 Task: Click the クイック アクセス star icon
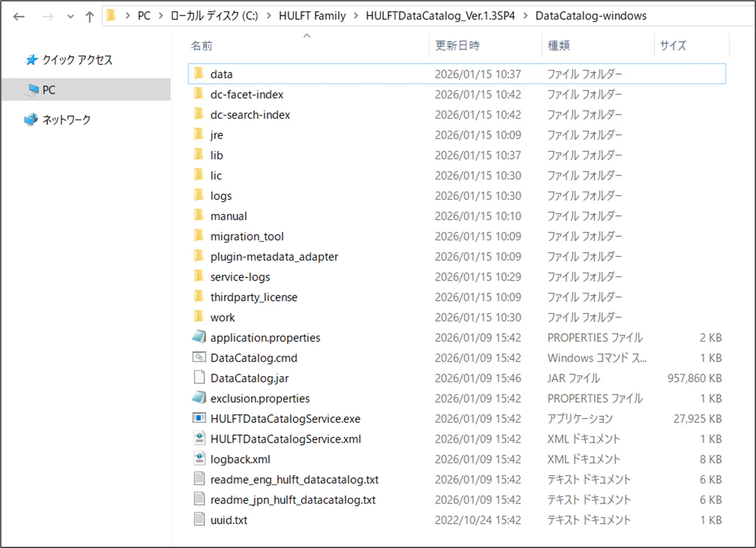pyautogui.click(x=32, y=60)
